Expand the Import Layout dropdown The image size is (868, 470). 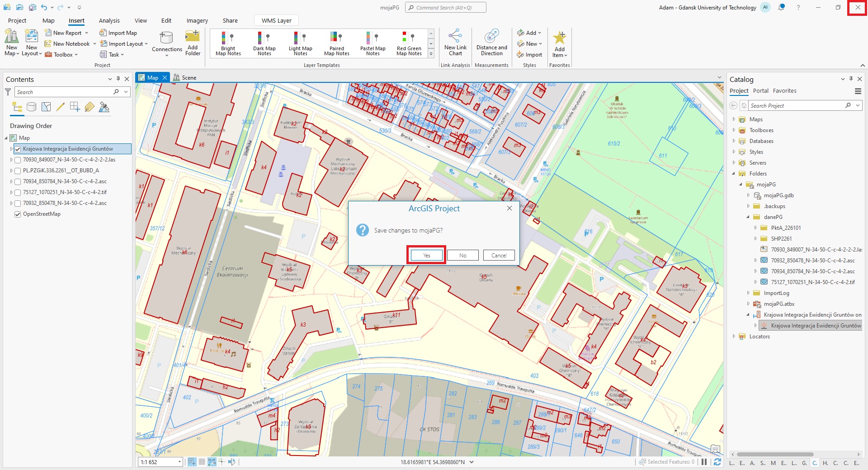coord(146,44)
